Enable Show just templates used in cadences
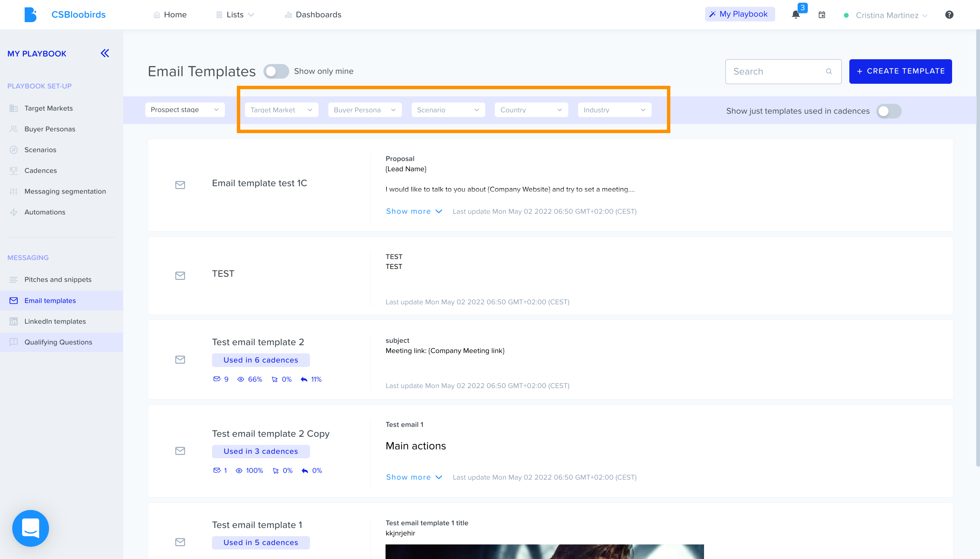Image resolution: width=980 pixels, height=559 pixels. pos(889,111)
